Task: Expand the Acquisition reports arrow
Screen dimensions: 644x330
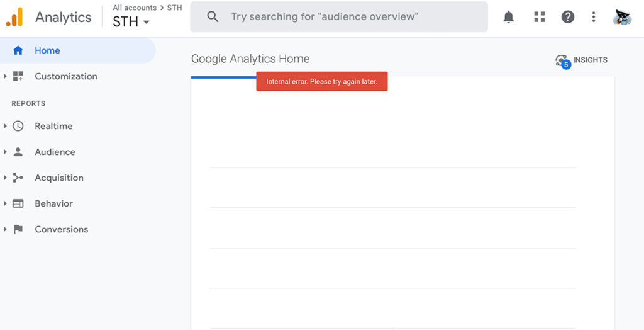Action: point(5,178)
